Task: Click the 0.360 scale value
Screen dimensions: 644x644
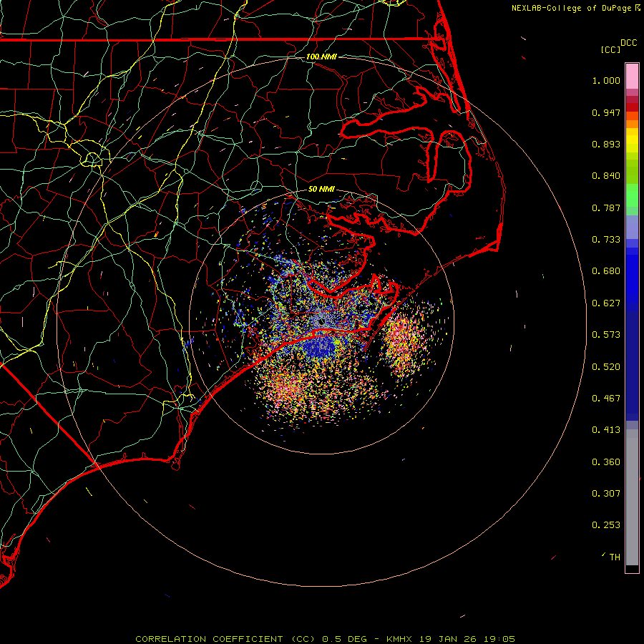Action: point(606,462)
